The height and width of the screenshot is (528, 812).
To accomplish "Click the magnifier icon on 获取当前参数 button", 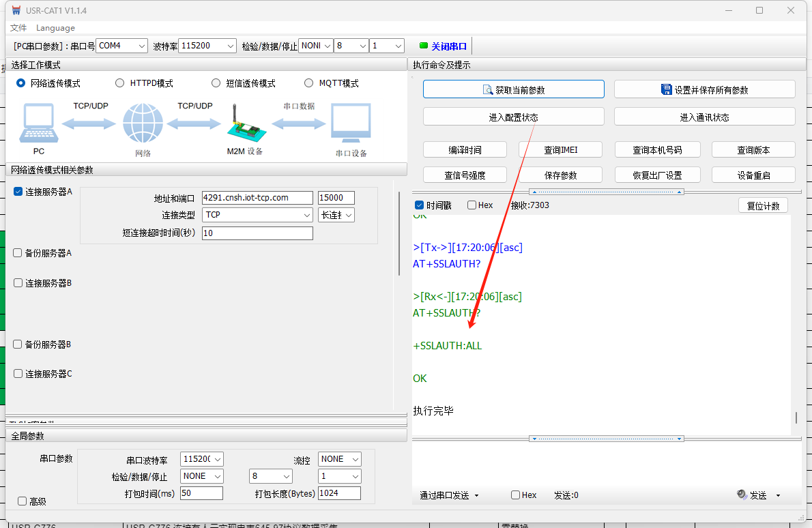I will pyautogui.click(x=487, y=90).
